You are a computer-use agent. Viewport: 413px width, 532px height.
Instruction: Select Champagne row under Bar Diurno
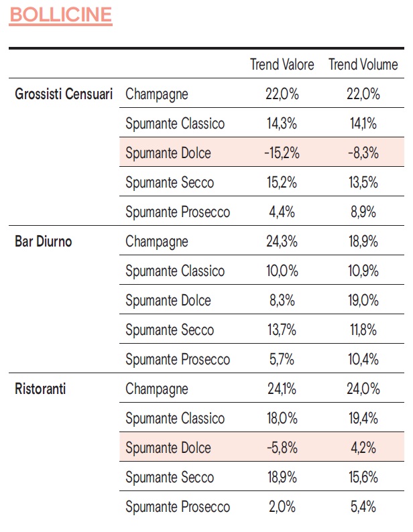(157, 242)
